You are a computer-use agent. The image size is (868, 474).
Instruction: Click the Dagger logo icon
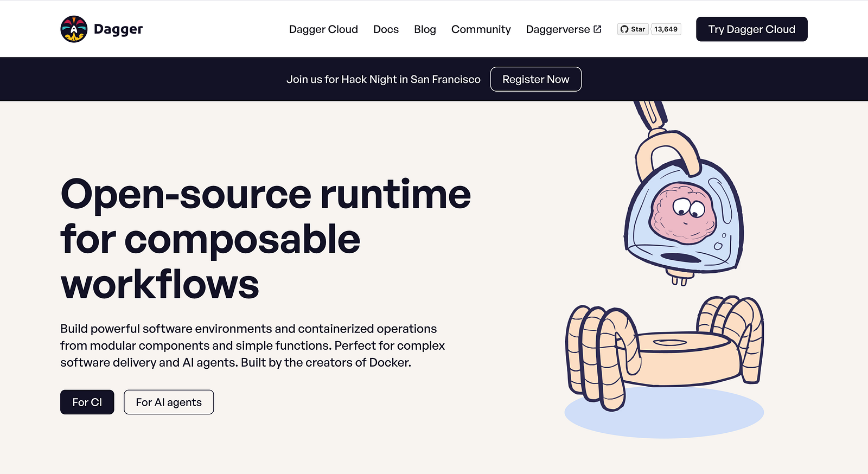pos(74,29)
